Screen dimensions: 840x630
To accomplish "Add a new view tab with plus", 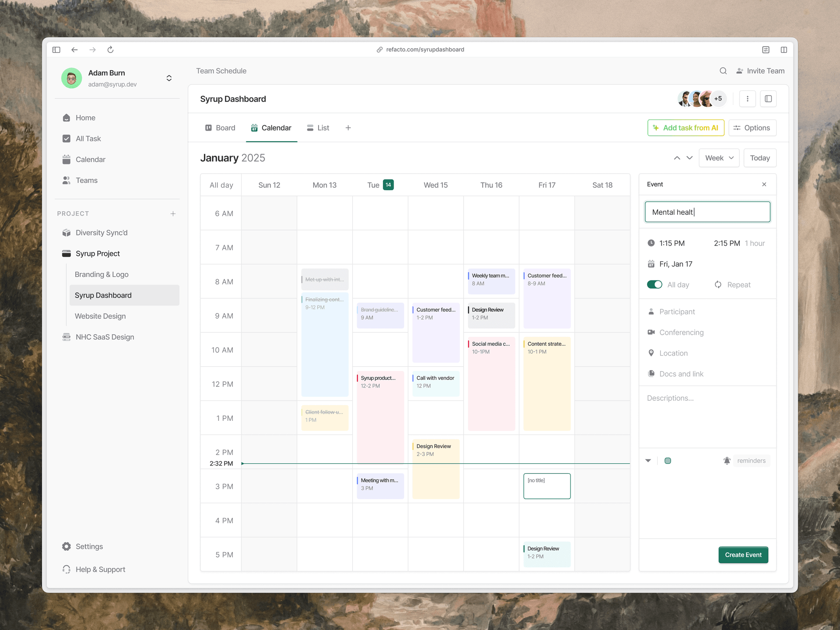I will [x=348, y=128].
